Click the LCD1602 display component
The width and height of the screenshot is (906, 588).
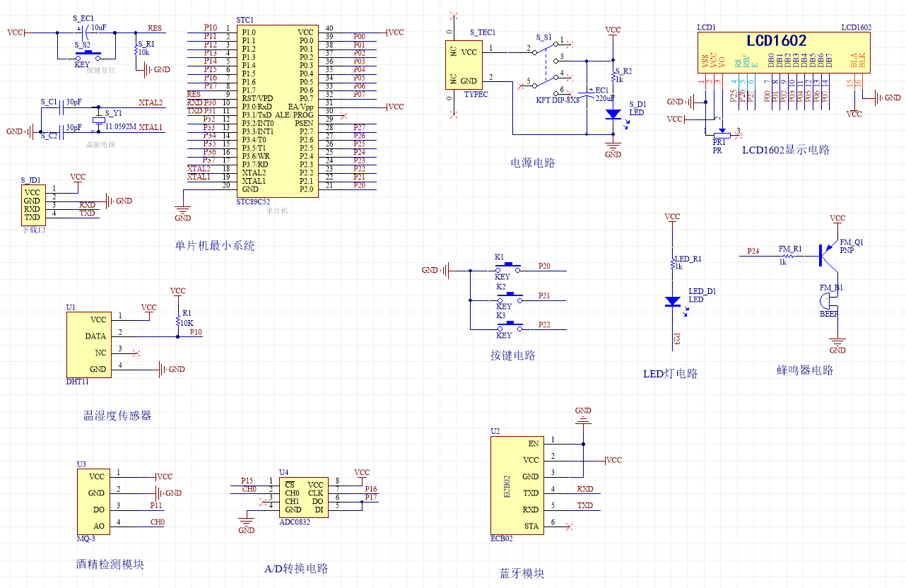click(784, 52)
